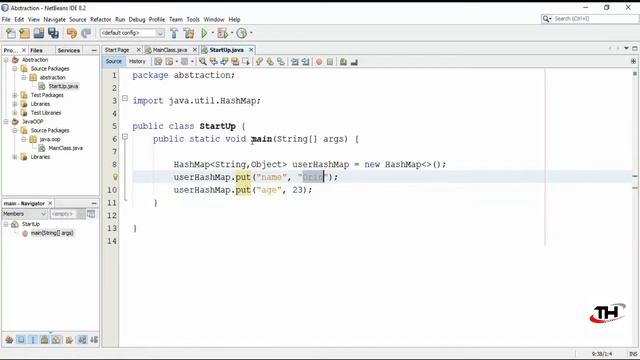Toggle Highlight Search icon in editor toolbar
Screen dimensions: 640x360
coord(235,62)
